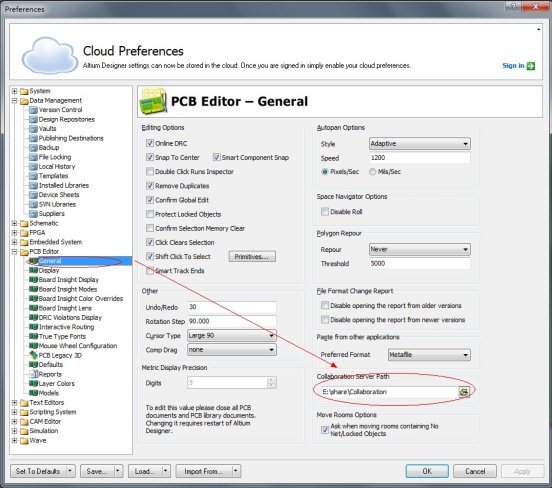Enable Protect Locked Objects checkbox
Image resolution: width=552 pixels, height=488 pixels.
pyautogui.click(x=150, y=214)
